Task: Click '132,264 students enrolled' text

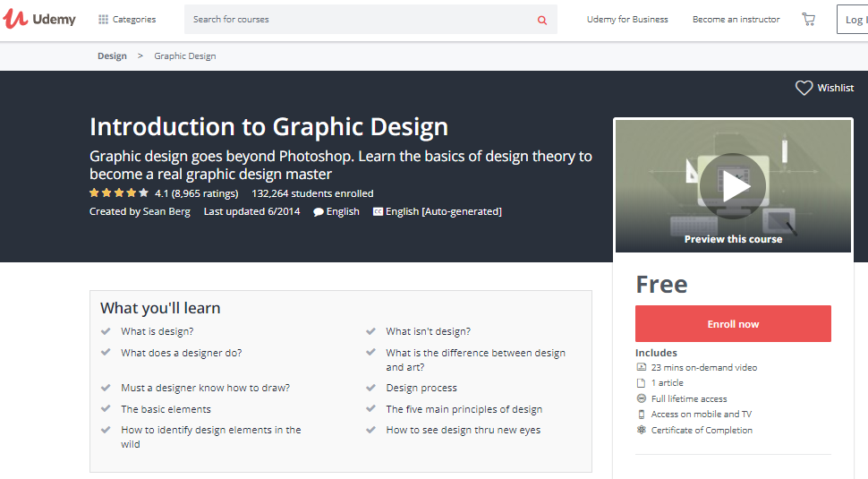Action: (x=313, y=193)
